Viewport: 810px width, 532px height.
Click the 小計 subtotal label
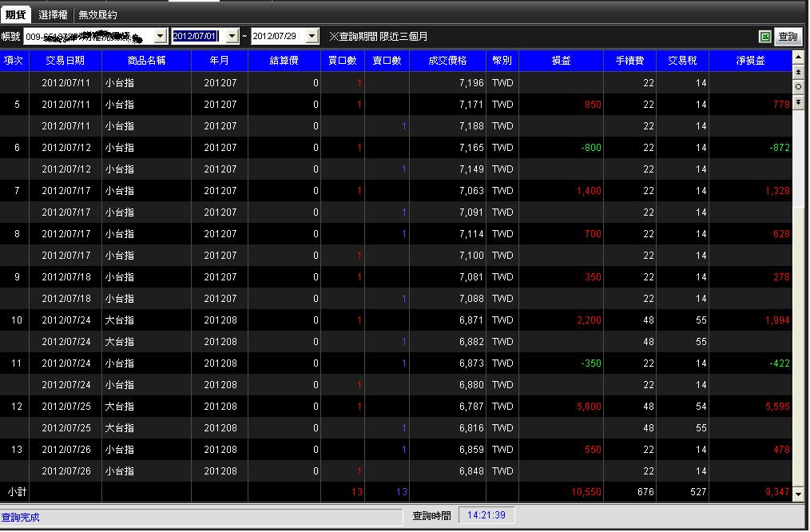click(17, 492)
